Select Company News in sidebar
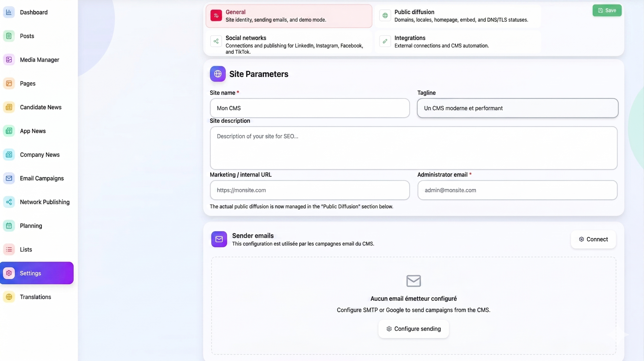This screenshot has width=644, height=361. (x=40, y=154)
